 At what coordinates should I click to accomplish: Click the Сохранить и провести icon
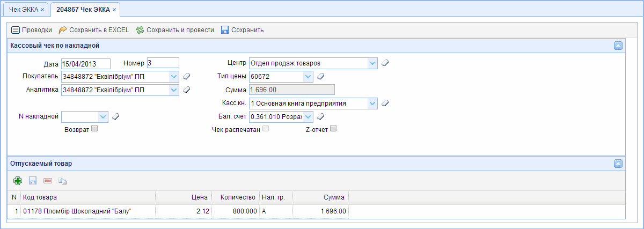140,30
